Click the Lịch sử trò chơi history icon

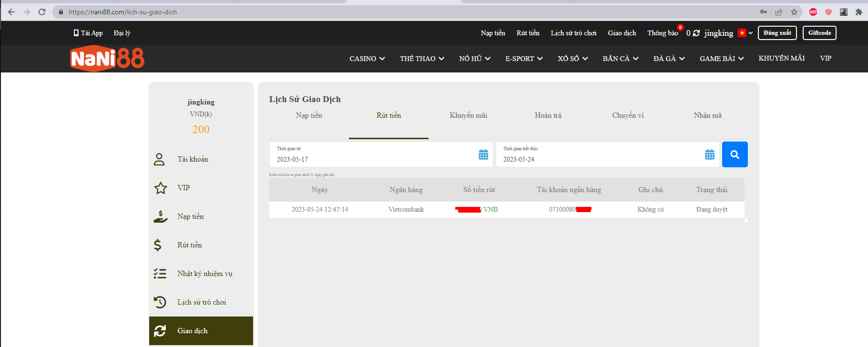pos(160,302)
